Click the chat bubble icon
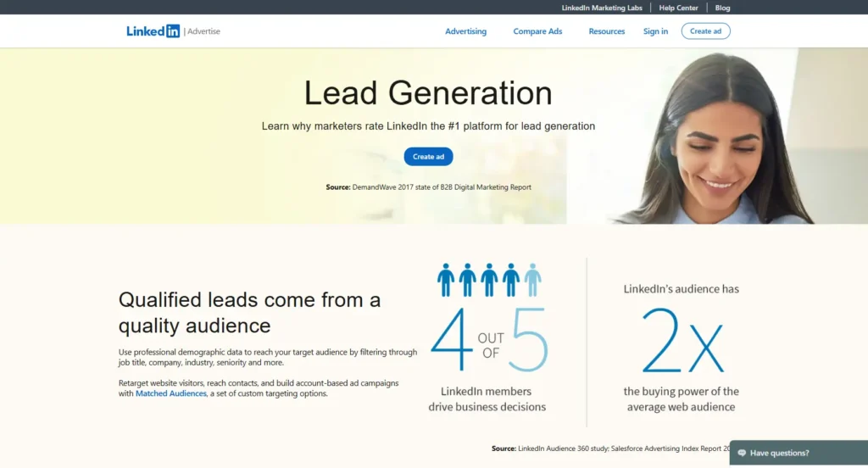Viewport: 868px width, 468px height. point(742,453)
